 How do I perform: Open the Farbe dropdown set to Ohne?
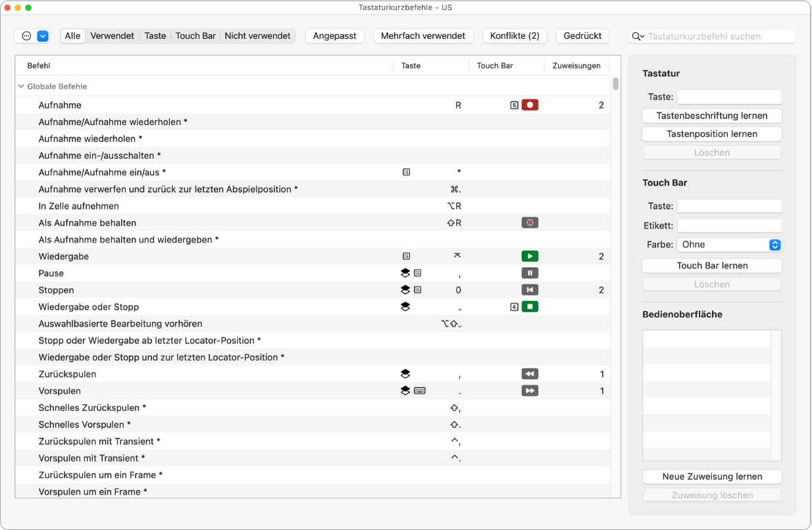click(x=728, y=245)
